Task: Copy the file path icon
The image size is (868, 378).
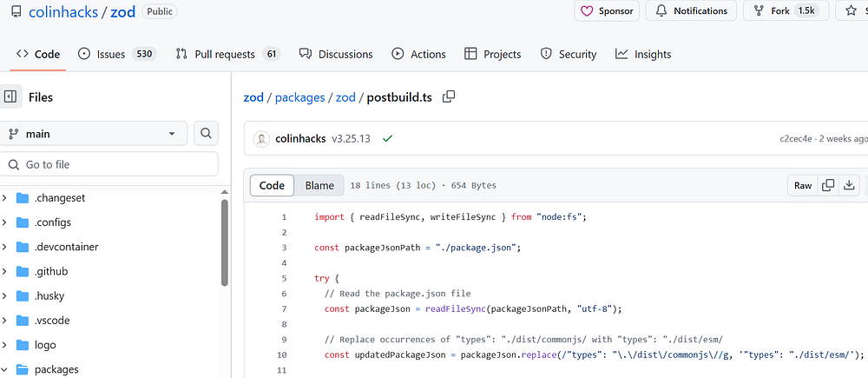Action: coord(449,96)
